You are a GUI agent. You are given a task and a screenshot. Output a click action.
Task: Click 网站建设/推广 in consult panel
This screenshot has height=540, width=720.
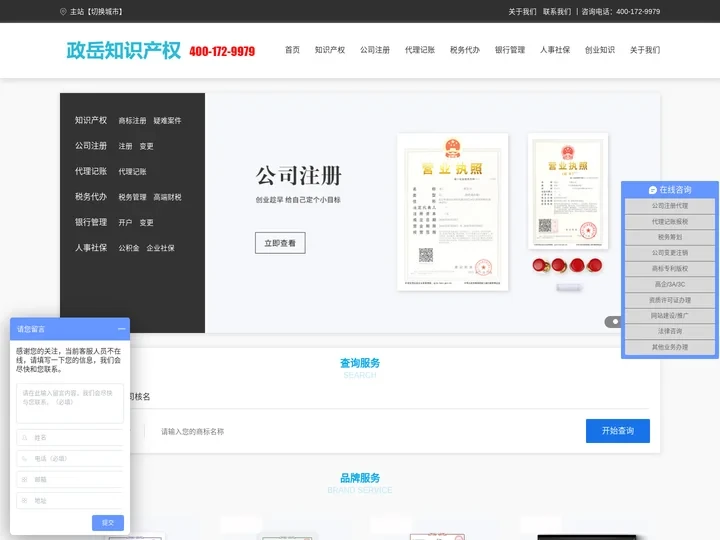tap(670, 315)
